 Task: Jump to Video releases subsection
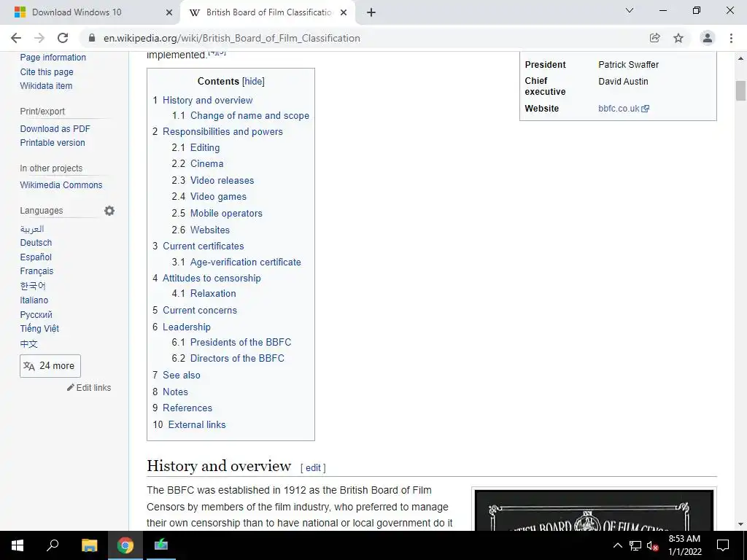pos(222,181)
